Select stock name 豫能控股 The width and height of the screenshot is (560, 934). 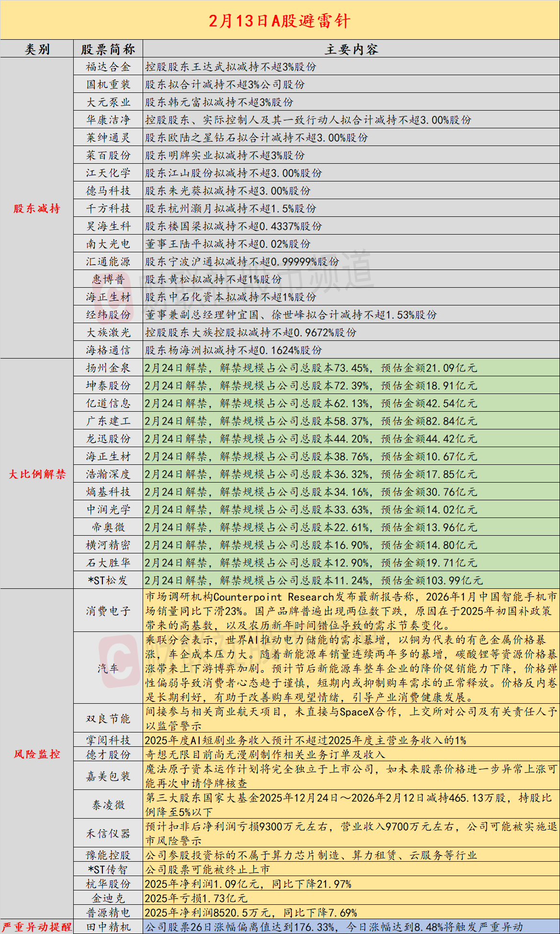click(x=108, y=855)
